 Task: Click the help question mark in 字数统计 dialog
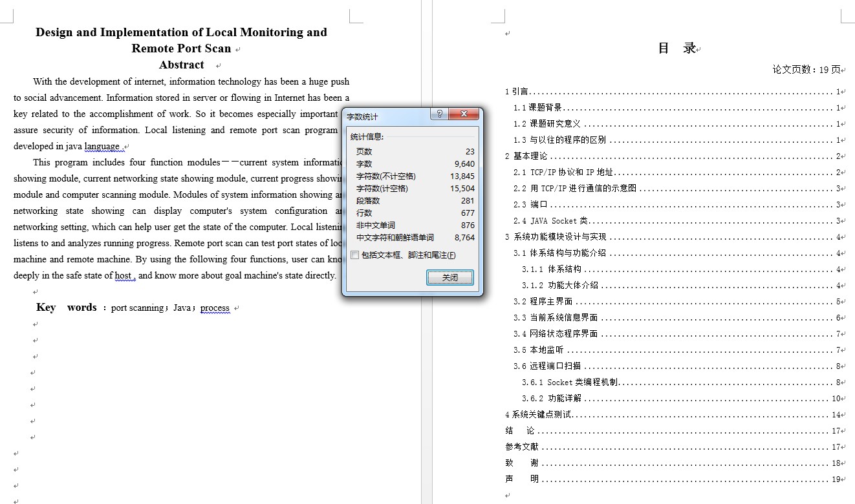coord(440,114)
